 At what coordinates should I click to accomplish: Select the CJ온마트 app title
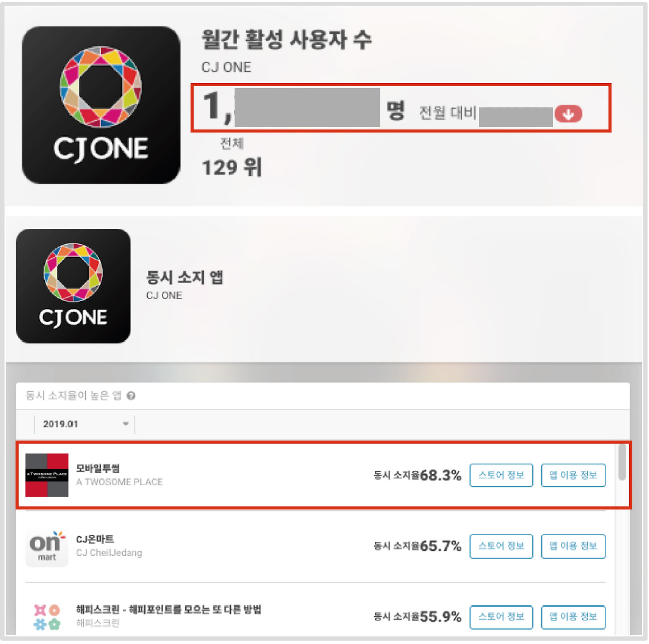coord(95,539)
